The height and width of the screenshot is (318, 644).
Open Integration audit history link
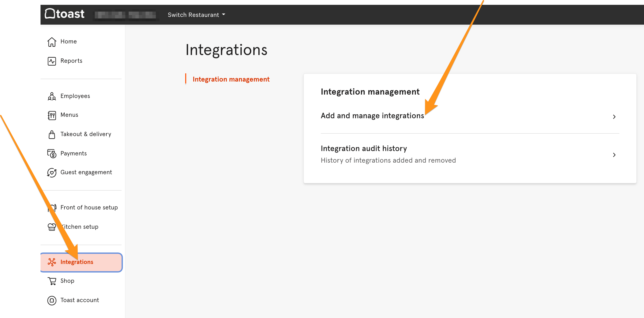364,148
